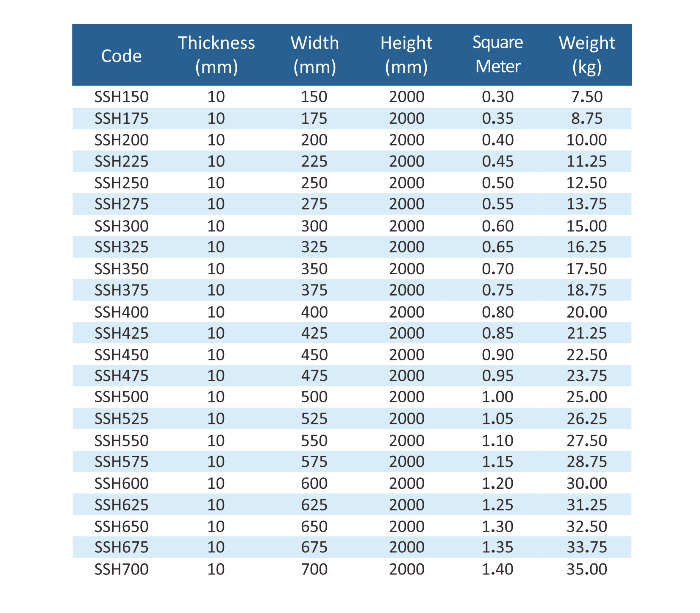Click the 0.95 square meter value
700x613 pixels.
(x=497, y=376)
